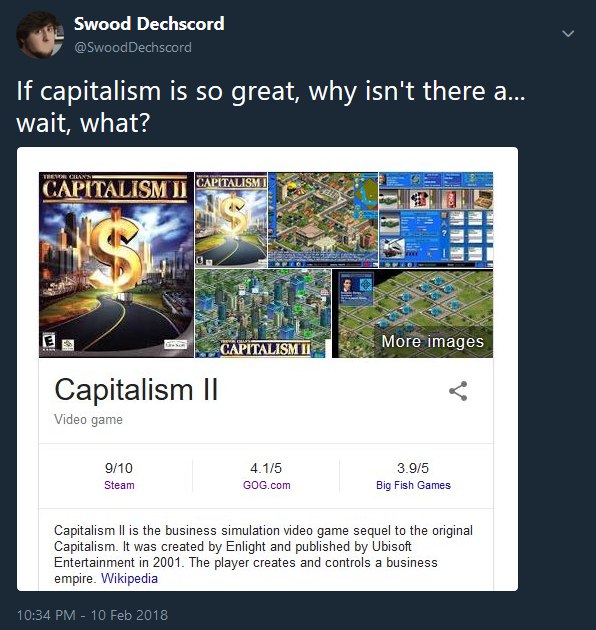Open the tweet options chevron dropdown

click(x=568, y=34)
